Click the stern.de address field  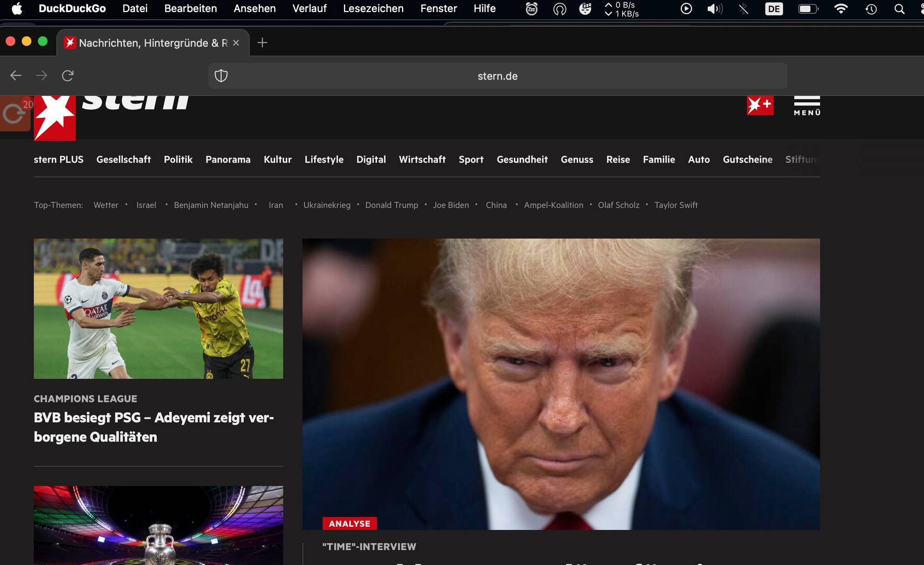[497, 76]
